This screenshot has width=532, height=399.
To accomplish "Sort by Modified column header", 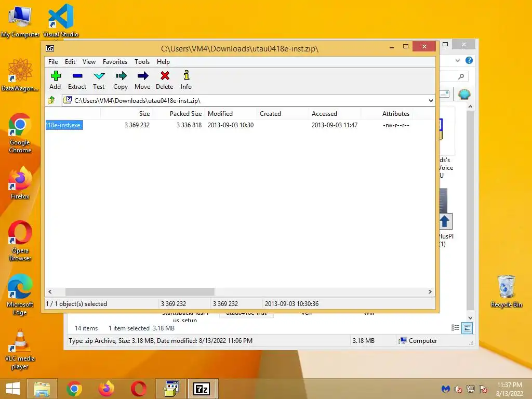I will coord(231,114).
